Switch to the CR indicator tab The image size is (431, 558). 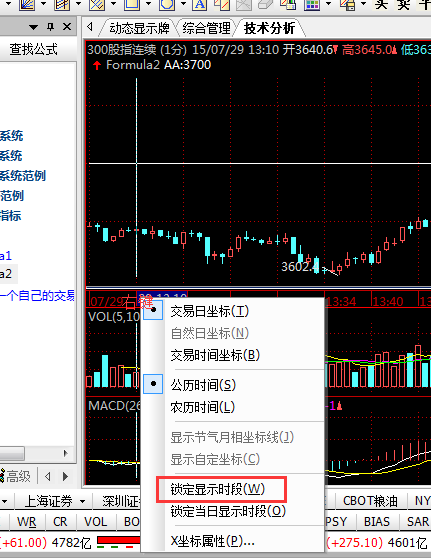click(x=60, y=522)
